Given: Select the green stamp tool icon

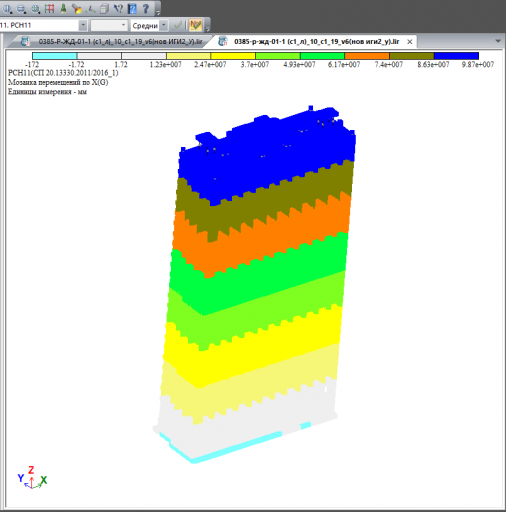Looking at the screenshot, I should (63, 8).
